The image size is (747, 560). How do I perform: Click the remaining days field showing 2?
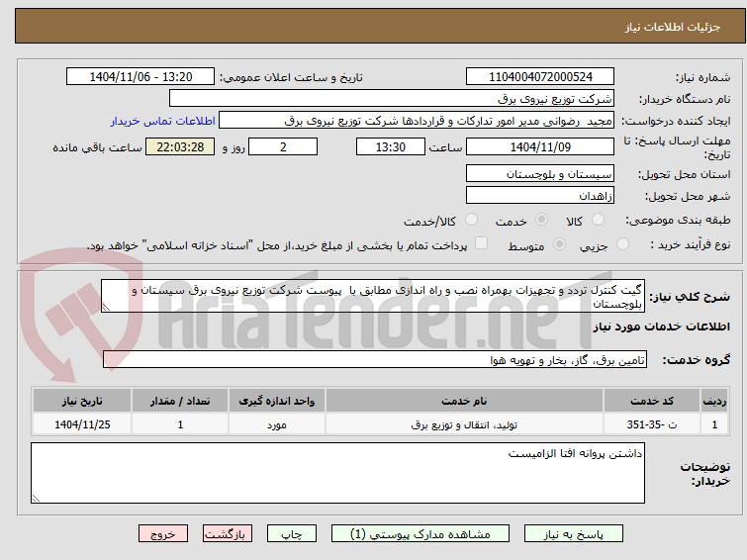tap(283, 146)
